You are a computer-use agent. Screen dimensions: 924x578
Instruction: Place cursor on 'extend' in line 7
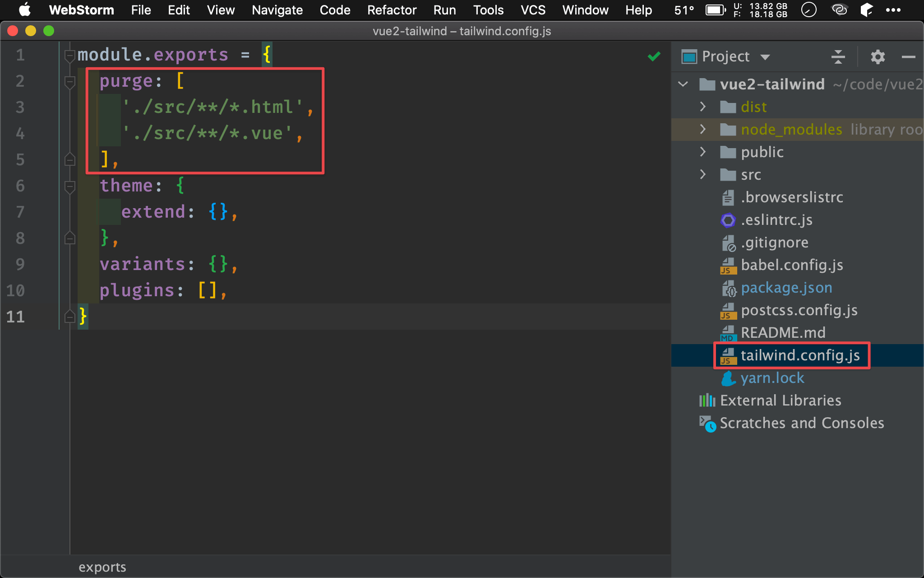tap(153, 212)
